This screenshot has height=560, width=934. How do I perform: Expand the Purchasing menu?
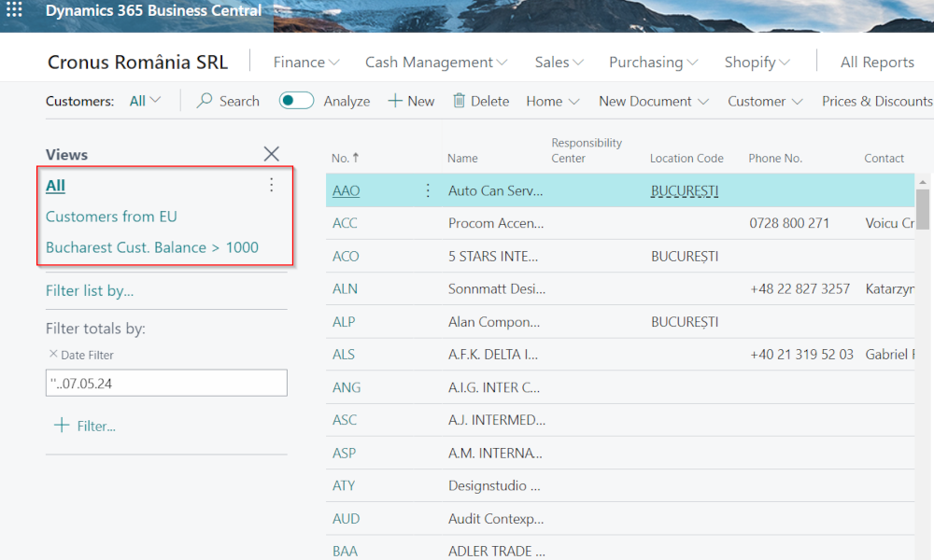(654, 62)
